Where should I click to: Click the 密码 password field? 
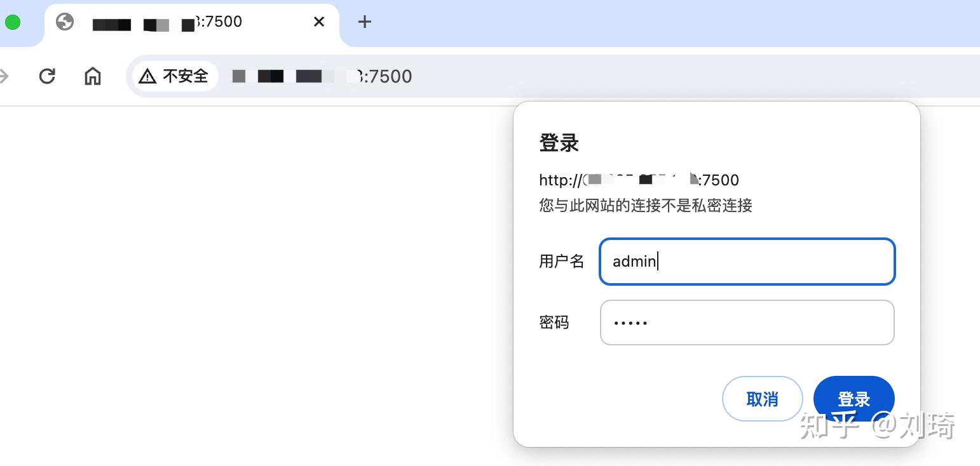[x=747, y=323]
